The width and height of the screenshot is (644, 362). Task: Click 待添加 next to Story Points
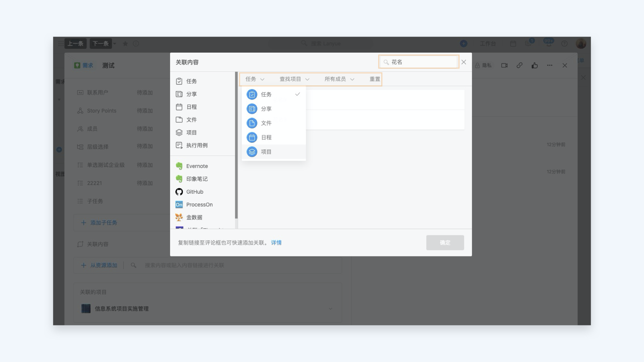click(145, 111)
